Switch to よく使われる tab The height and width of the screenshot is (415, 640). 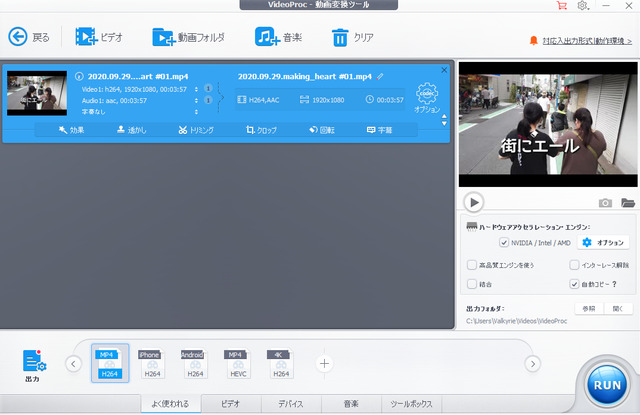pos(171,404)
